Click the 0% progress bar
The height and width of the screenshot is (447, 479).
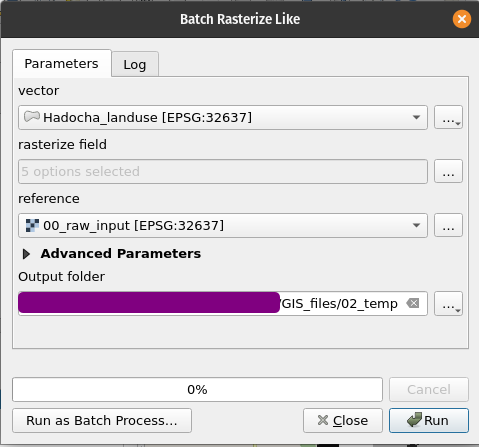pyautogui.click(x=197, y=389)
